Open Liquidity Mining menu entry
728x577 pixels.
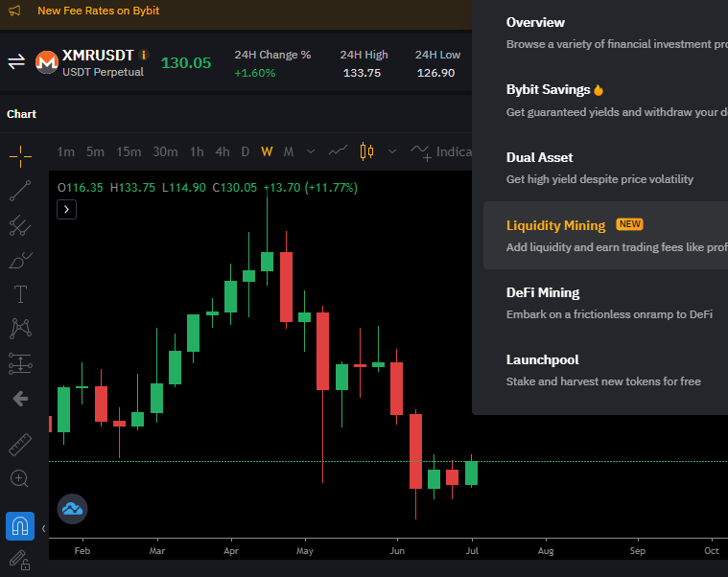point(605,235)
